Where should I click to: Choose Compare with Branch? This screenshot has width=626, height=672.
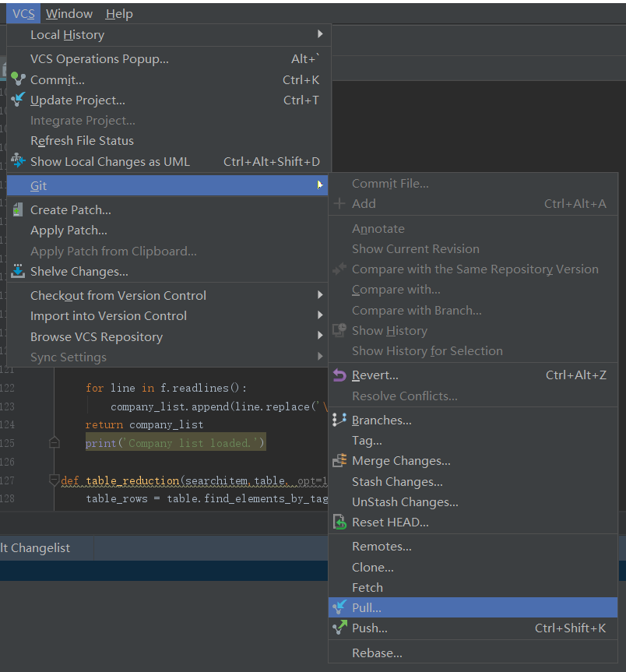pyautogui.click(x=473, y=310)
